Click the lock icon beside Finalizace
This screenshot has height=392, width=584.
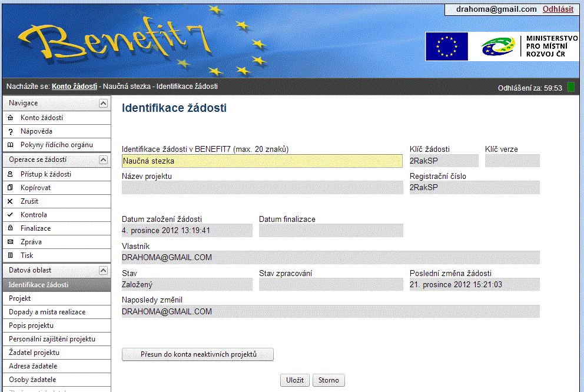(x=11, y=228)
